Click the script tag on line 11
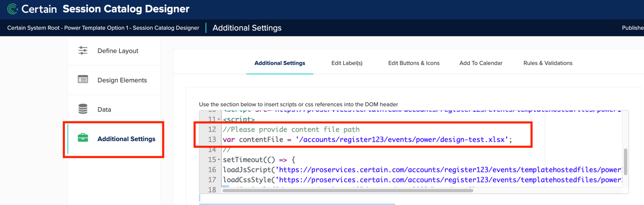The height and width of the screenshot is (205, 644). [x=239, y=119]
